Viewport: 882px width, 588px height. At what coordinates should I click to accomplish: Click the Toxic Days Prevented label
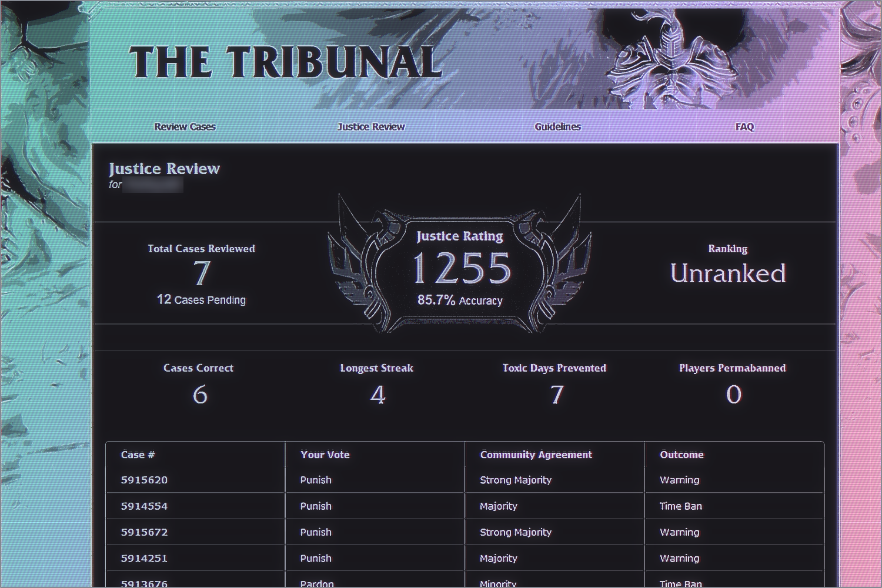click(554, 368)
